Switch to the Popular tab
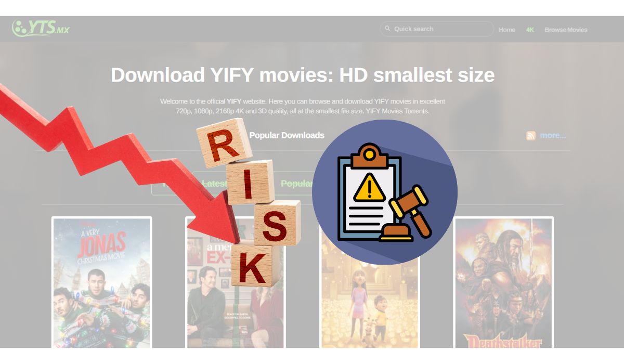The image size is (624, 364). pos(296,184)
